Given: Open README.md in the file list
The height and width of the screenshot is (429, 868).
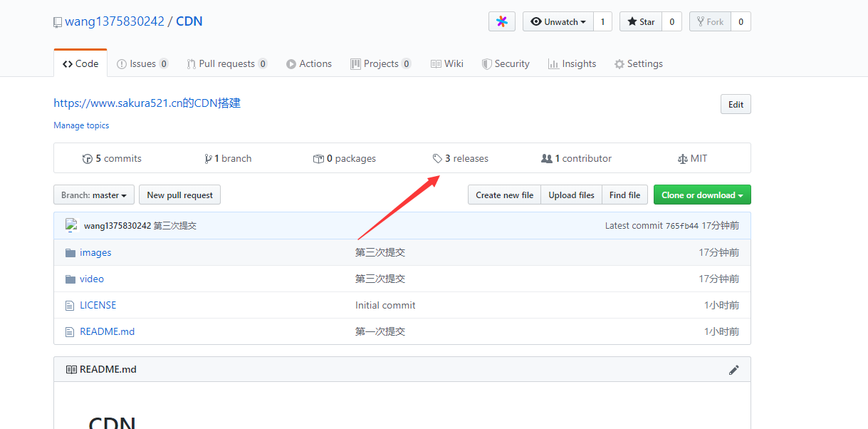Looking at the screenshot, I should 107,332.
